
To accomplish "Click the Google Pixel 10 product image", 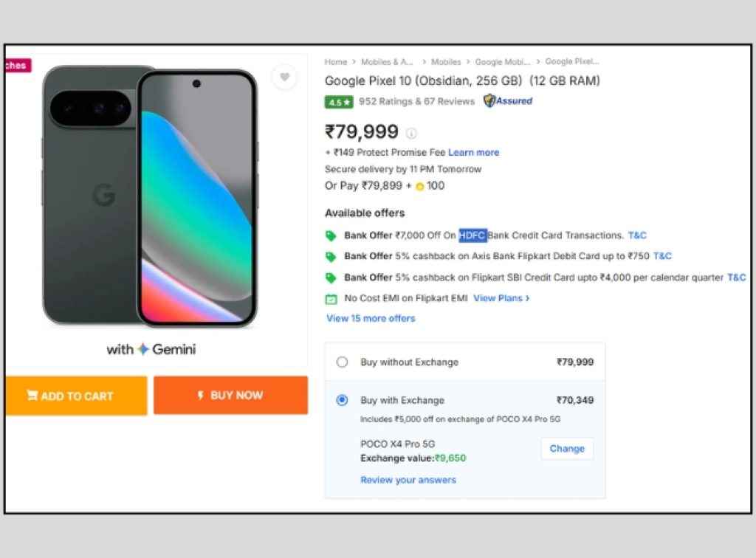I will tap(148, 196).
